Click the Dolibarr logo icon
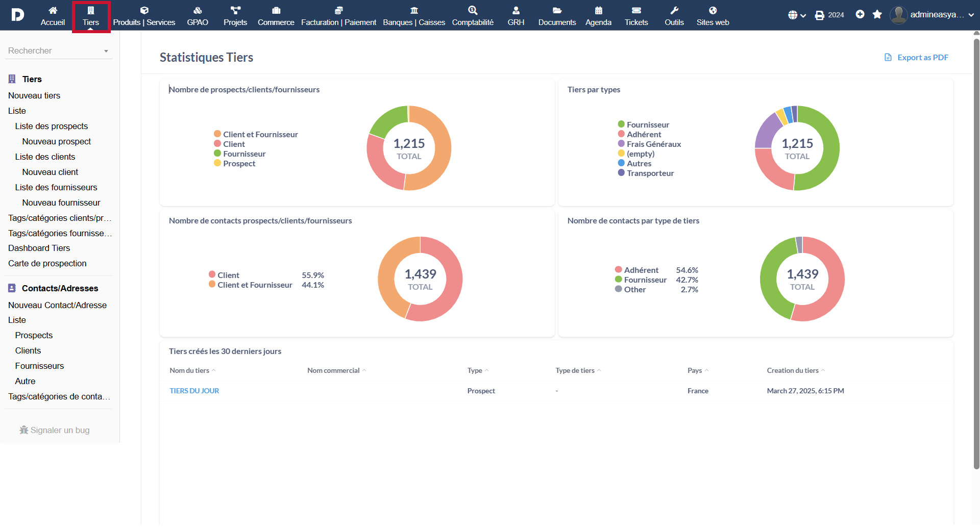This screenshot has width=980, height=530. [x=17, y=15]
